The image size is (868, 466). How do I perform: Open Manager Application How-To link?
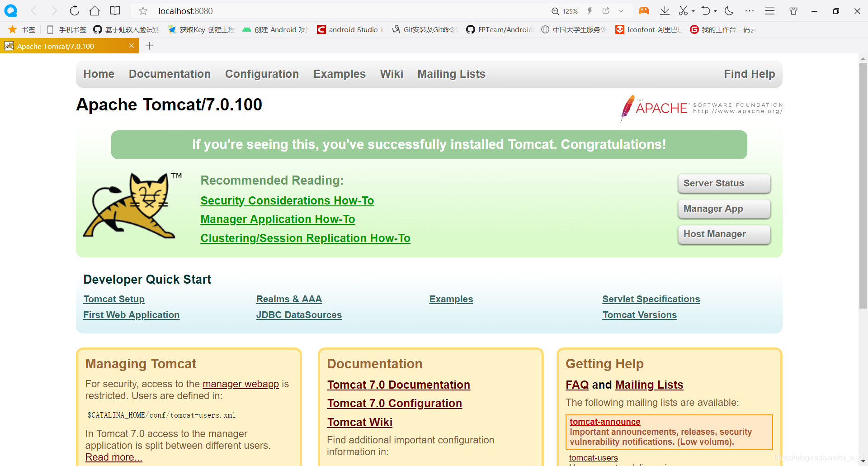click(278, 219)
